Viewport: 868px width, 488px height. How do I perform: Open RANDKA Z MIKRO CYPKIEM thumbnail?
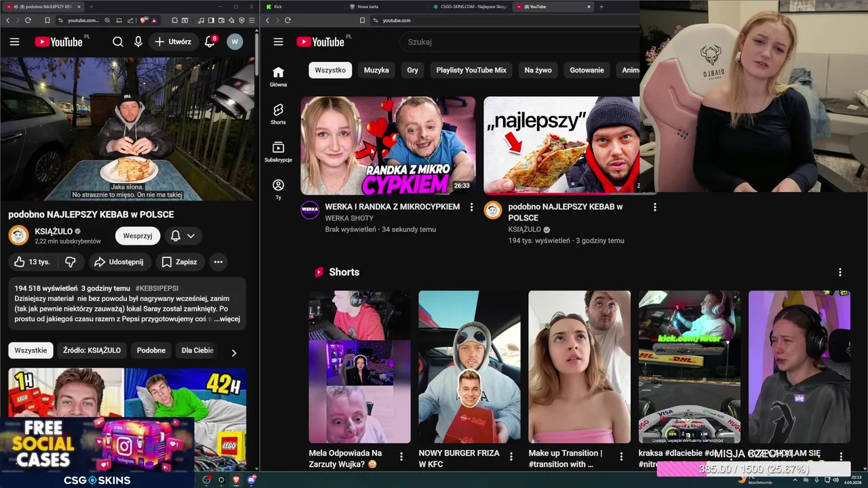pos(388,146)
